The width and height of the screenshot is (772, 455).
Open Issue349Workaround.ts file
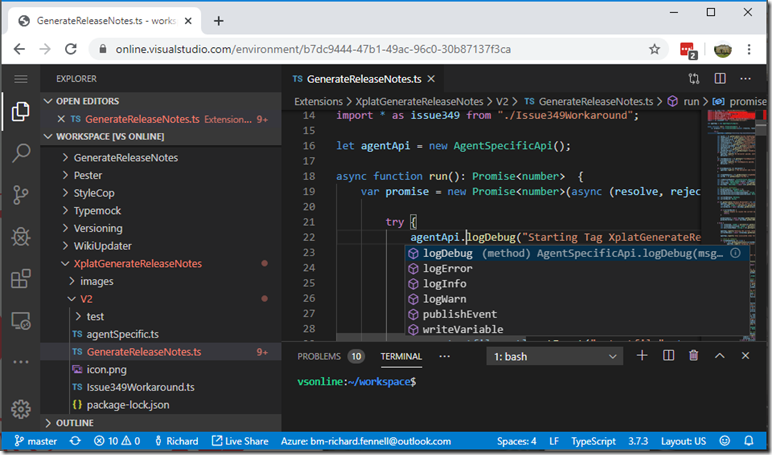[x=140, y=387]
